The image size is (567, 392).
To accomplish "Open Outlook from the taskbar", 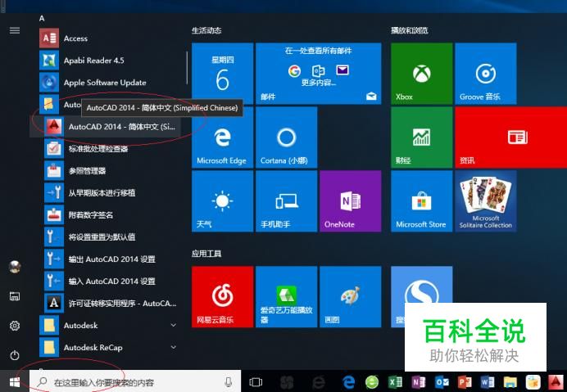I will click(442, 382).
